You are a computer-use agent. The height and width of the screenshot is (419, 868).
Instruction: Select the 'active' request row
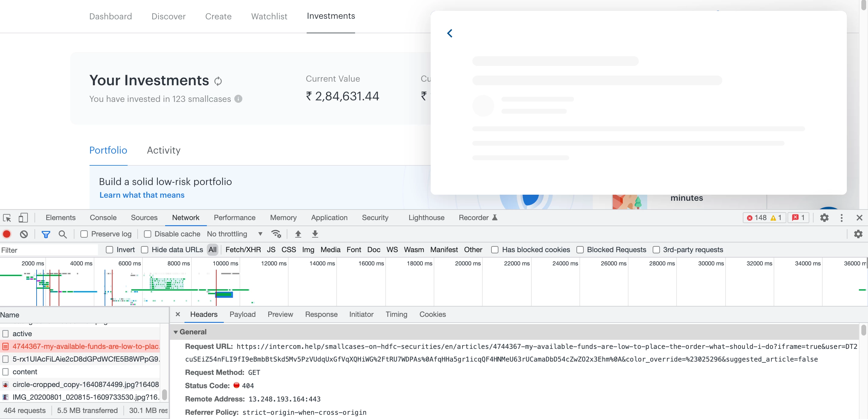80,334
